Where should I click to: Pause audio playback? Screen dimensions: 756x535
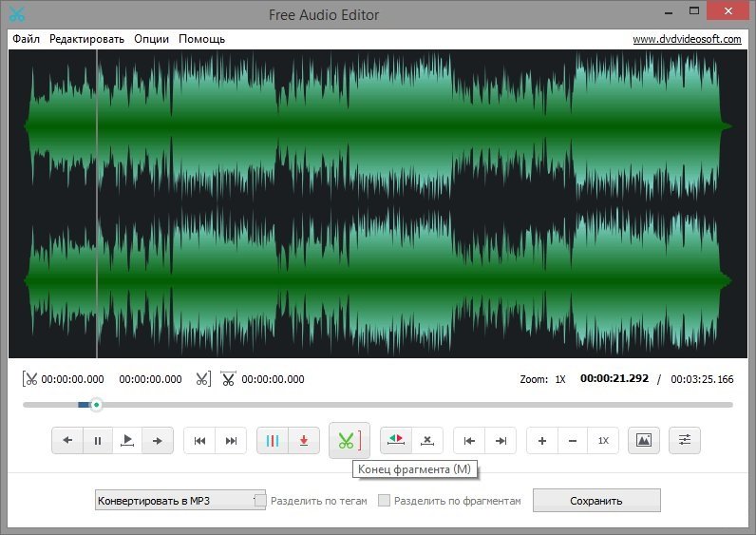(97, 441)
